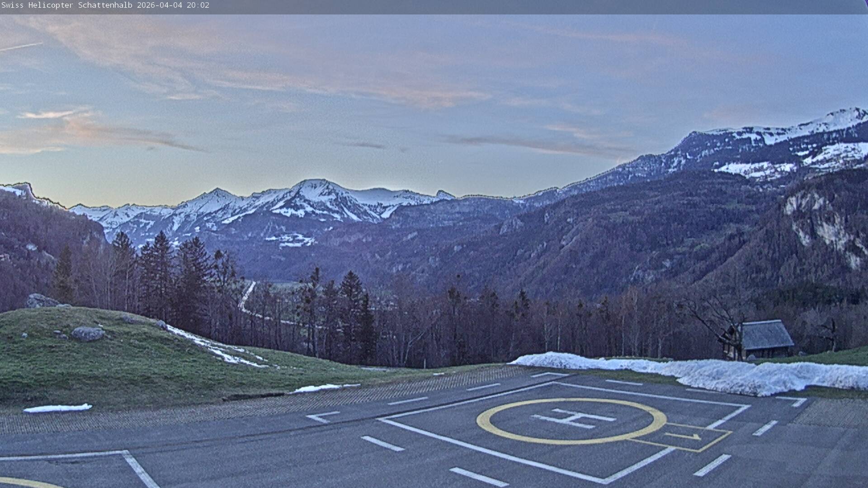
Task: Click the contrail at the top-left corner
Action: pos(20,46)
